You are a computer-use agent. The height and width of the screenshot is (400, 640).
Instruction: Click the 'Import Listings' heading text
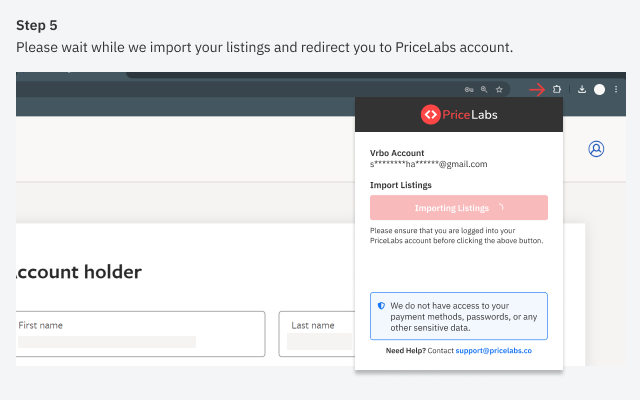[x=400, y=185]
